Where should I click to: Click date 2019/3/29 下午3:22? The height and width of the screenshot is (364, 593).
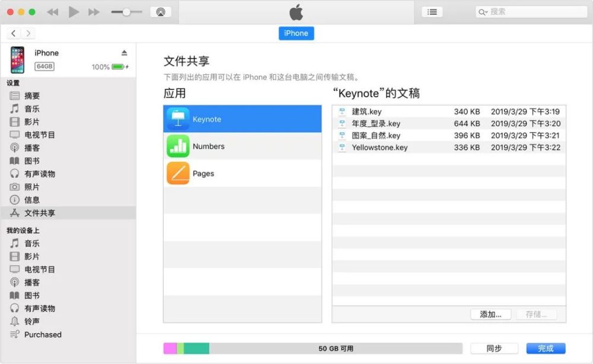[525, 148]
